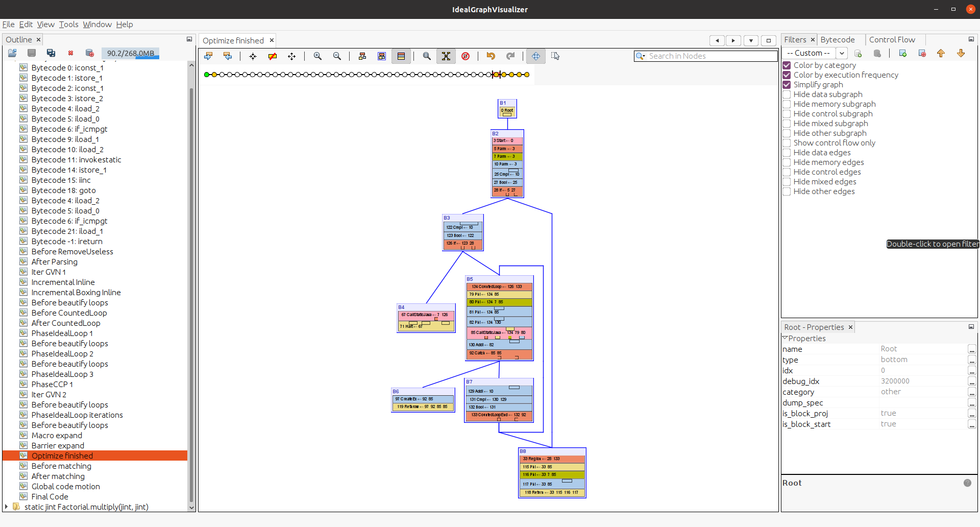980x527 pixels.
Task: Switch to the Control Flow tab
Action: point(892,40)
